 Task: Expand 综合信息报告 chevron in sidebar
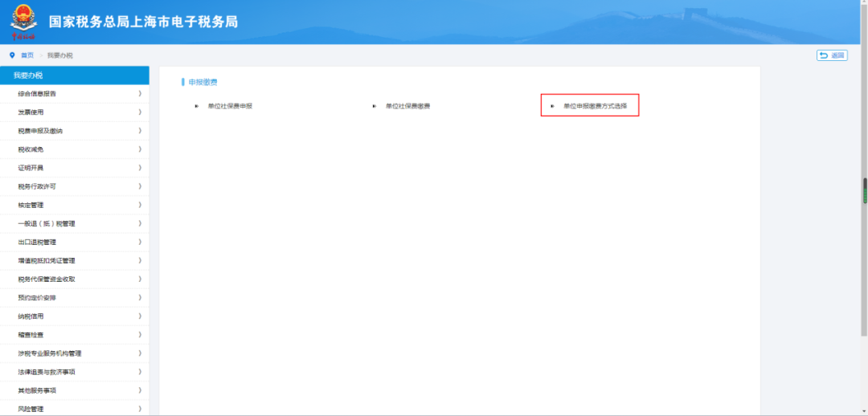140,94
